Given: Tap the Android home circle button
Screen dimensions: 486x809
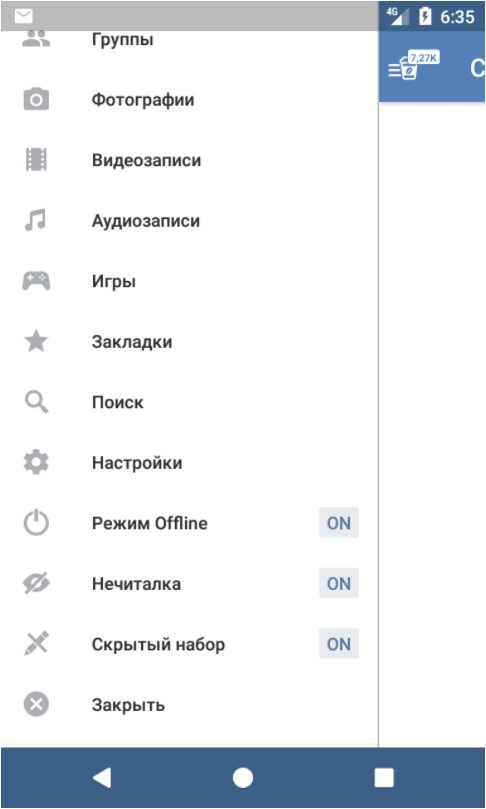Looking at the screenshot, I should pyautogui.click(x=242, y=778).
